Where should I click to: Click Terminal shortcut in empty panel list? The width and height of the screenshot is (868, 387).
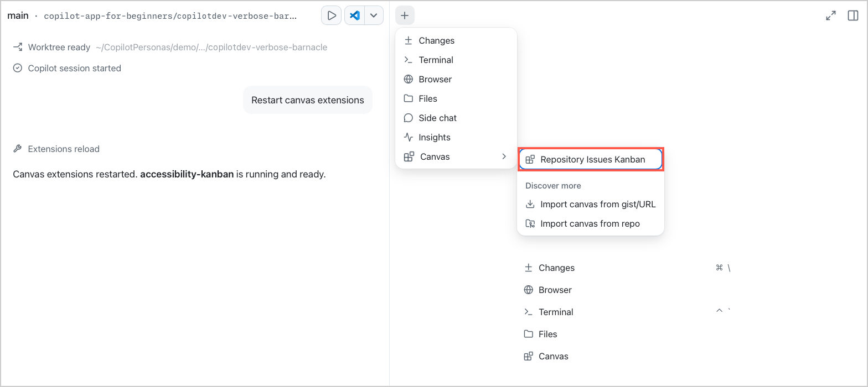627,312
